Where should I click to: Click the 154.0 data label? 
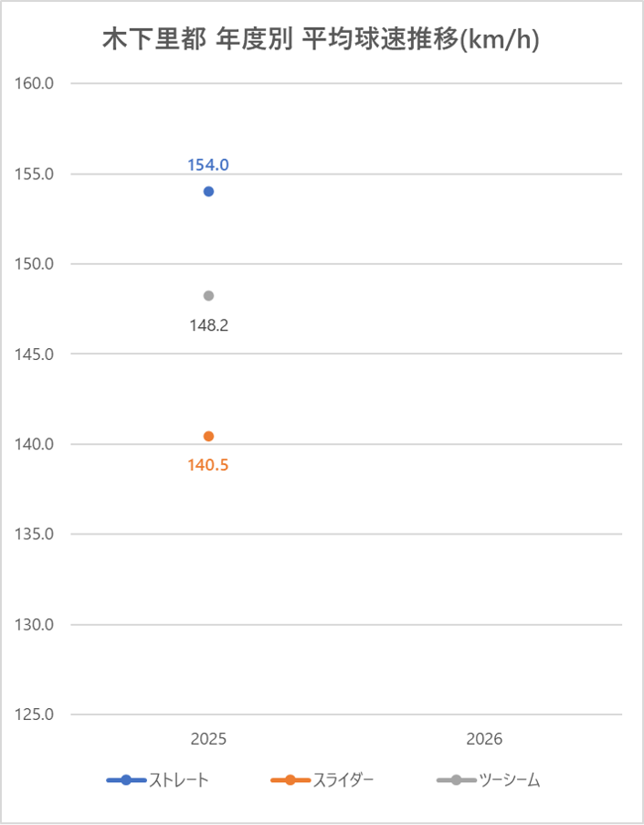point(208,165)
